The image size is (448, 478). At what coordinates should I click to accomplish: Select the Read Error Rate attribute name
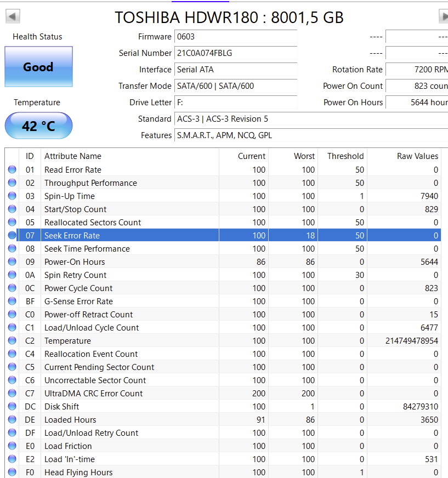[x=73, y=170]
